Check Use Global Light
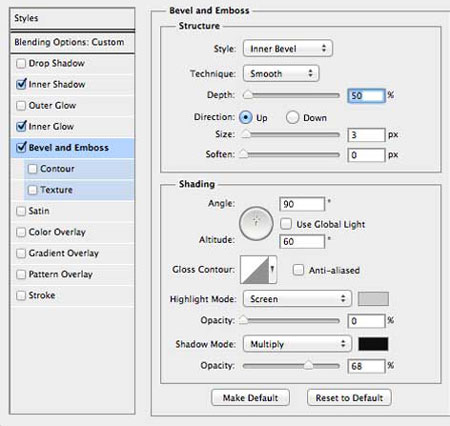Screen dimensions: 450x426 (286, 224)
